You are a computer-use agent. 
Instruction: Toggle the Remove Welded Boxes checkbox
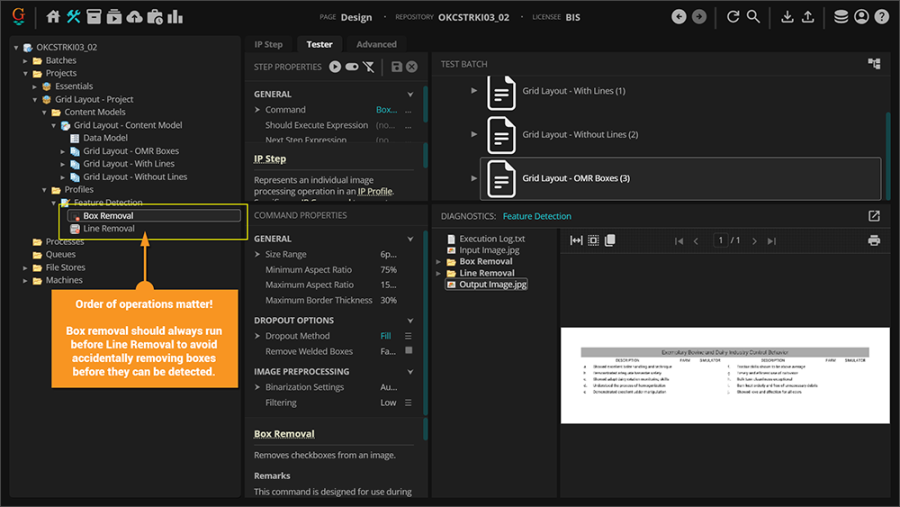[x=408, y=351]
